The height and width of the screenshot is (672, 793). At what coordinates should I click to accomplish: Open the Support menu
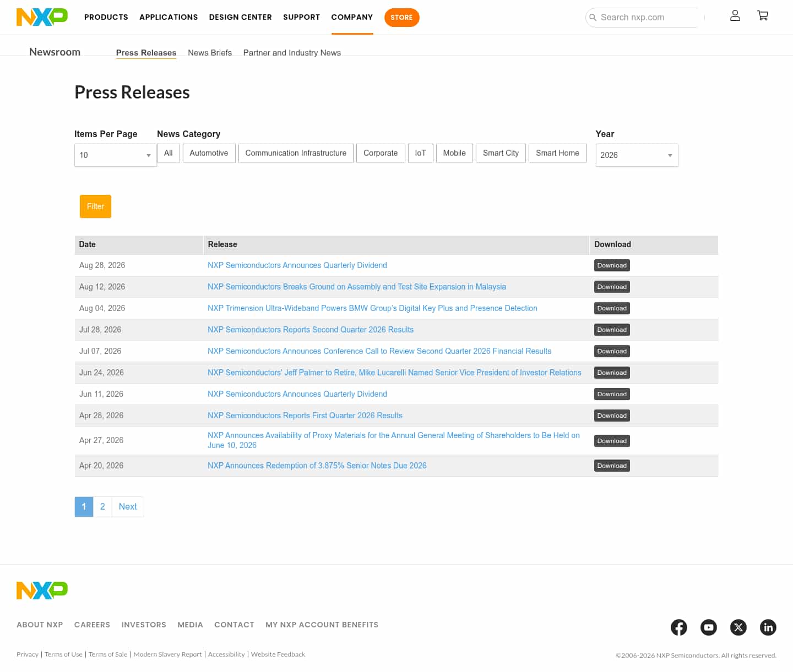point(302,17)
